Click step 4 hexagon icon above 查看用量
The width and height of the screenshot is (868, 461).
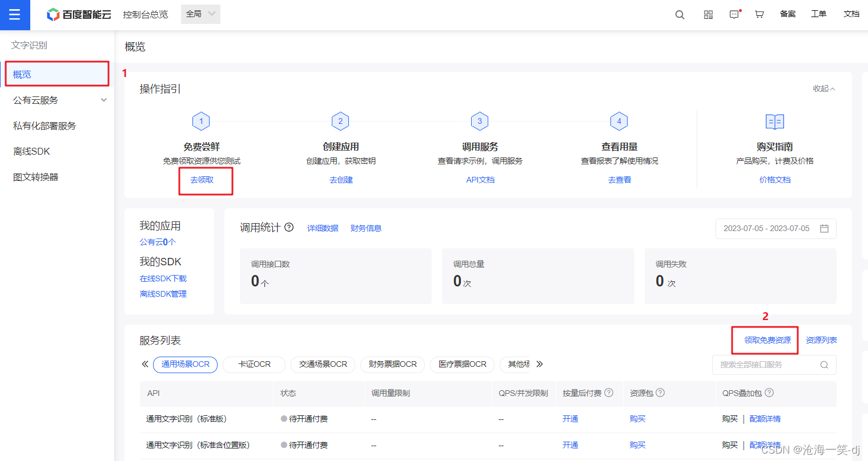619,121
